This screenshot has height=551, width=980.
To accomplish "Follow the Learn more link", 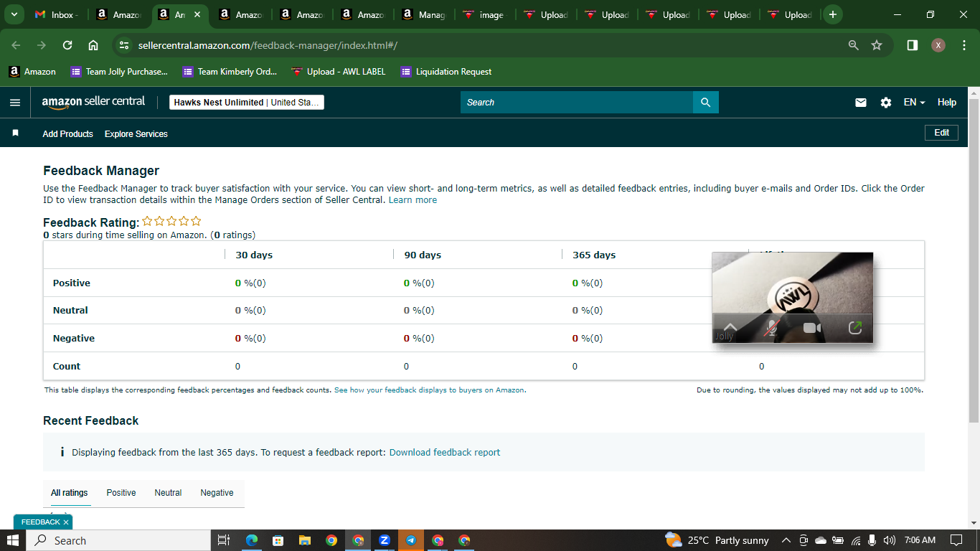I will [413, 200].
